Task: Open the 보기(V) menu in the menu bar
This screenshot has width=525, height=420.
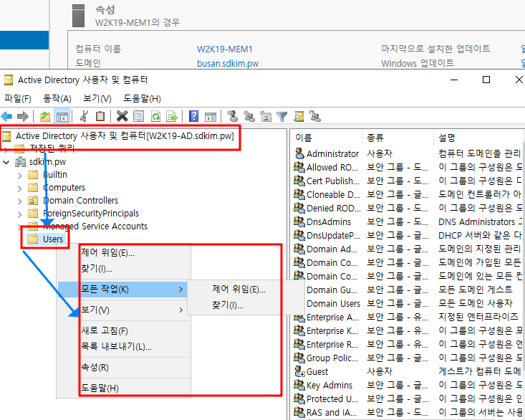Action: pyautogui.click(x=97, y=99)
